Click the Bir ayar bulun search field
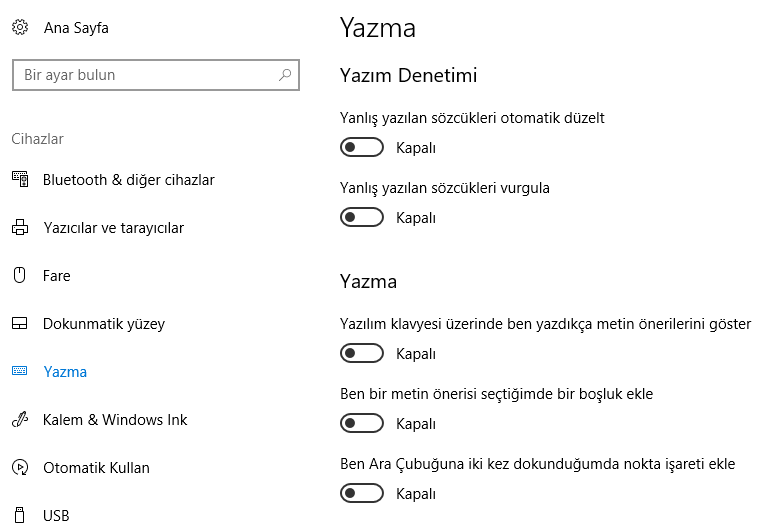Viewport: 777px width, 528px height. click(x=156, y=75)
